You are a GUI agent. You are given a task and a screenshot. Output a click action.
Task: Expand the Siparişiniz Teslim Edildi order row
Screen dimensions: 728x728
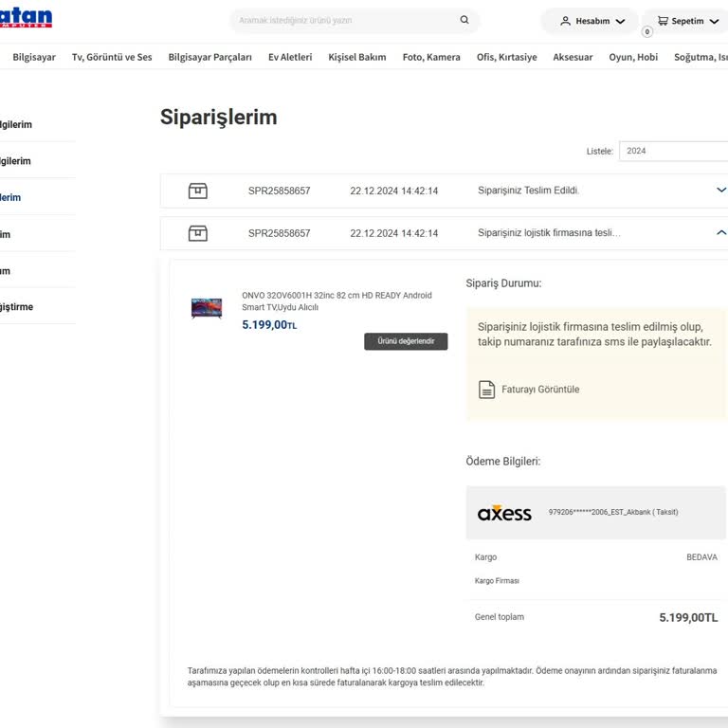[x=720, y=190]
